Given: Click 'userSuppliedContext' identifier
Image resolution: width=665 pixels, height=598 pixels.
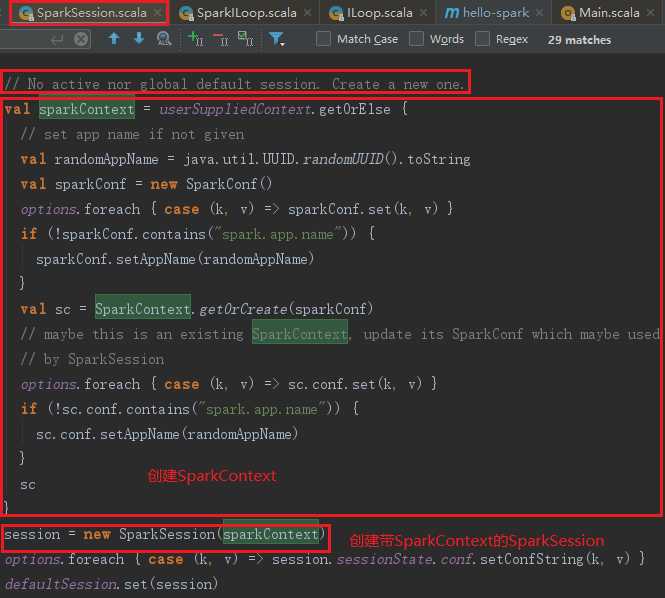Looking at the screenshot, I should point(235,109).
